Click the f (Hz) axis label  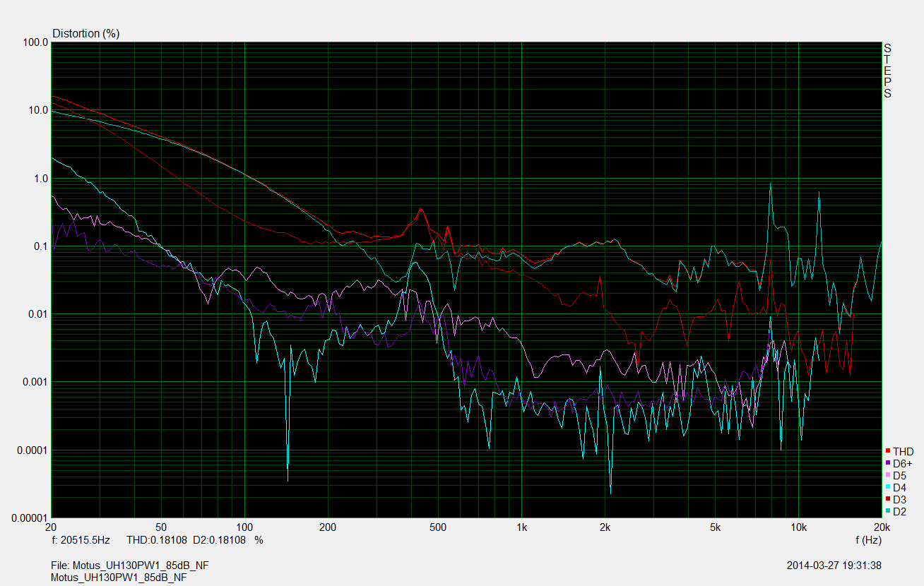coord(867,540)
